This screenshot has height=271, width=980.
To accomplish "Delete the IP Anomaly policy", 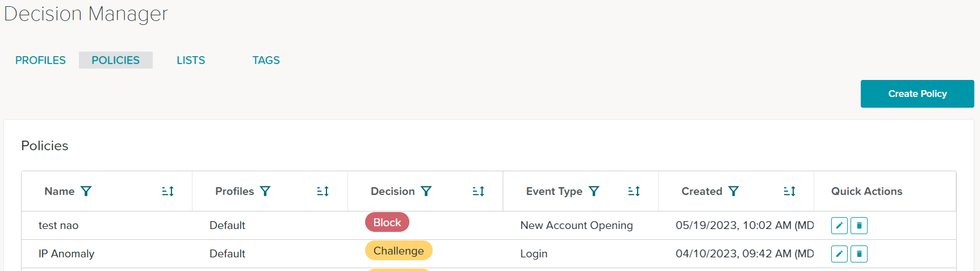I will 859,254.
